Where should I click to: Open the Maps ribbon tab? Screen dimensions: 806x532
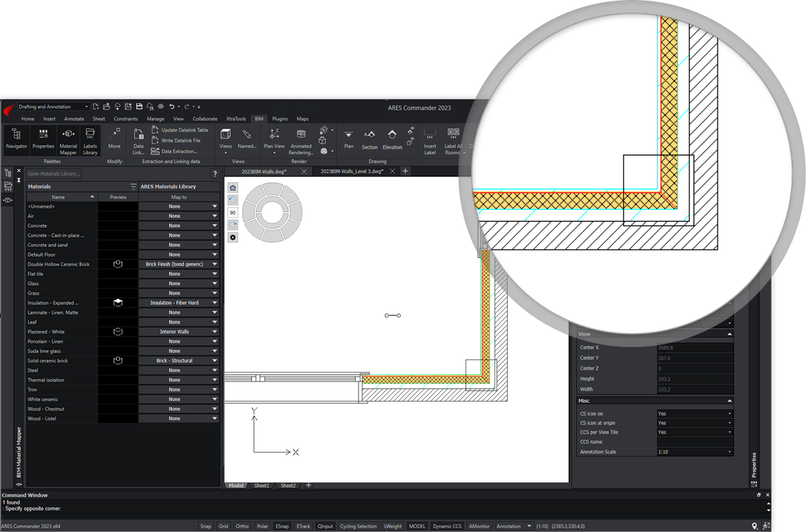click(x=303, y=119)
